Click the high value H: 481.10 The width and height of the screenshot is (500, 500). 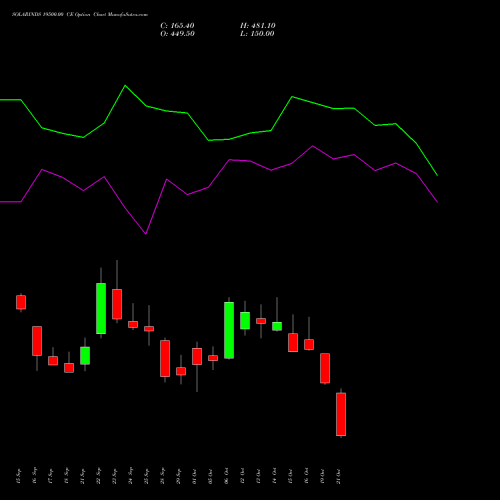[x=258, y=26]
